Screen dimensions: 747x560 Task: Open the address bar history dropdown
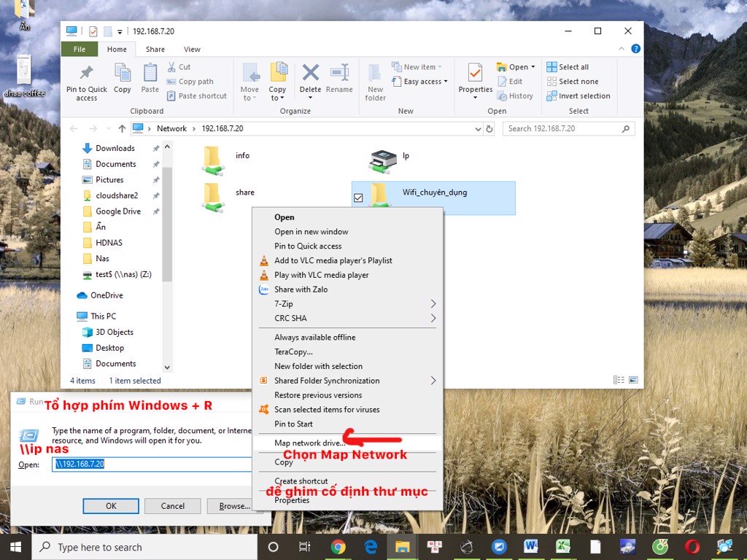pos(479,128)
